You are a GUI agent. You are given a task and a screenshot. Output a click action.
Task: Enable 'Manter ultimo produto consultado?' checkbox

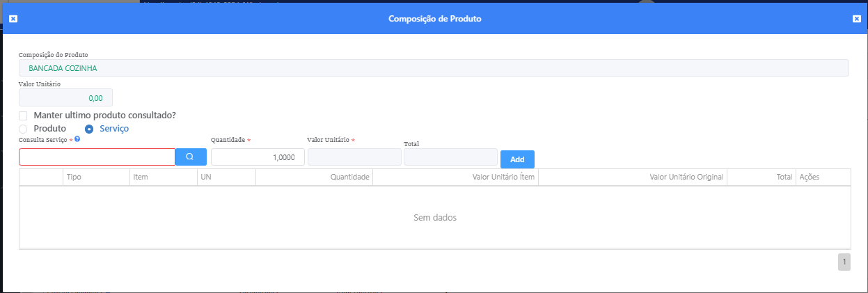click(23, 116)
